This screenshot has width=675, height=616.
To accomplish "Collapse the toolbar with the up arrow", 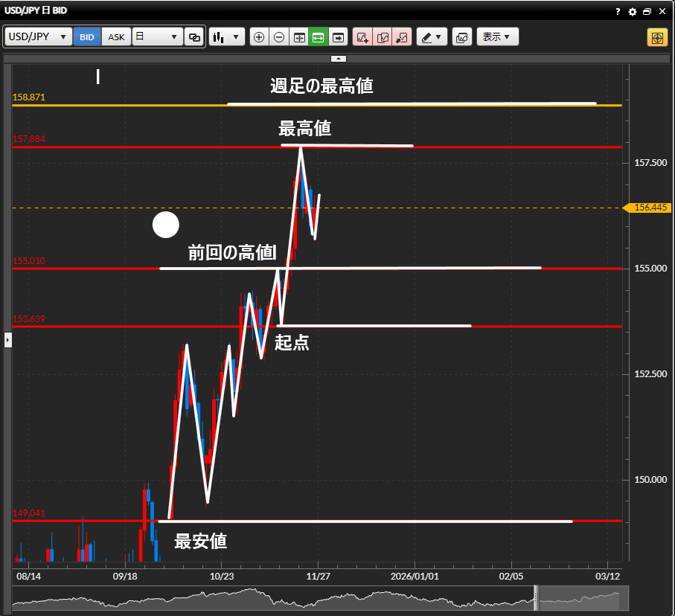I will point(338,57).
